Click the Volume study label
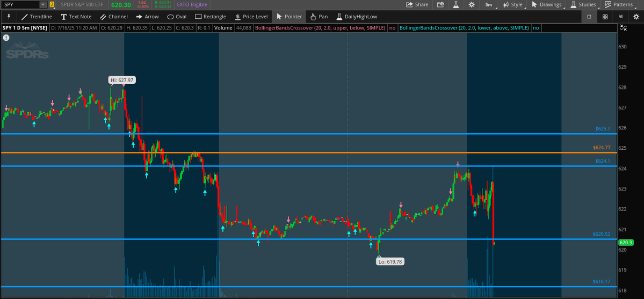This screenshot has width=644, height=299. pos(223,28)
